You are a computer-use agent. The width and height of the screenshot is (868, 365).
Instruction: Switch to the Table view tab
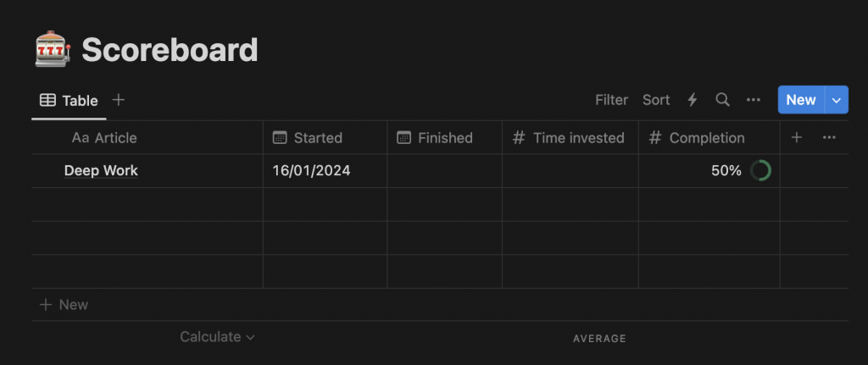70,101
